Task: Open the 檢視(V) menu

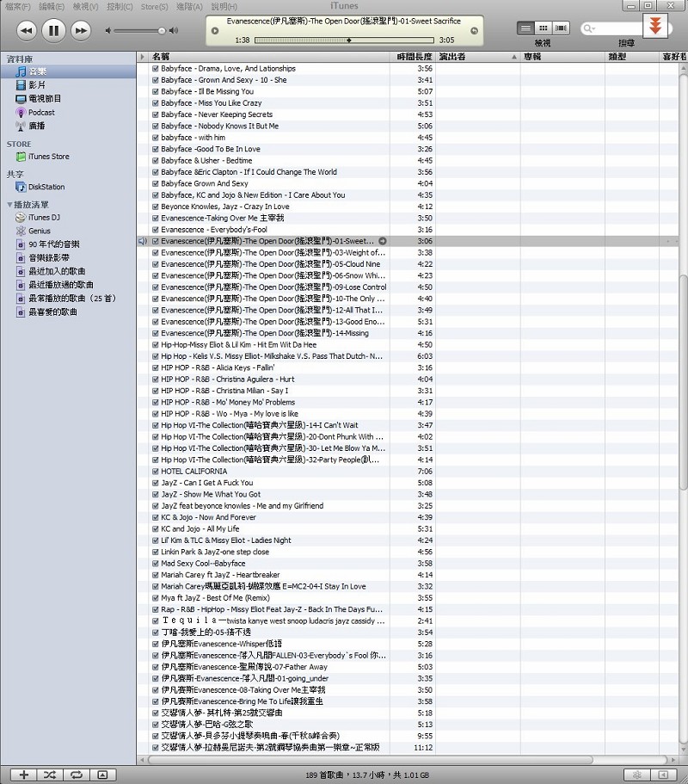Action: click(85, 7)
